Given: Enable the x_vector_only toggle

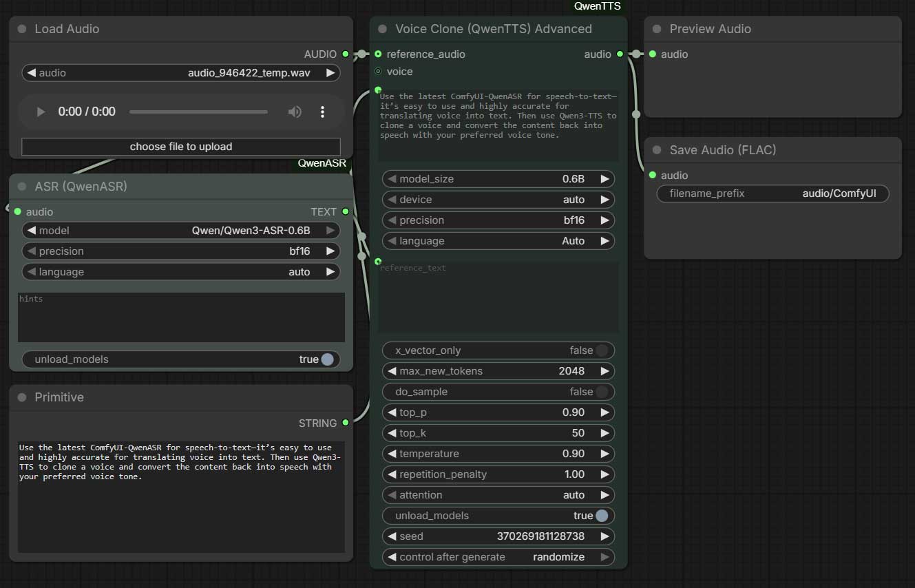Looking at the screenshot, I should point(602,350).
